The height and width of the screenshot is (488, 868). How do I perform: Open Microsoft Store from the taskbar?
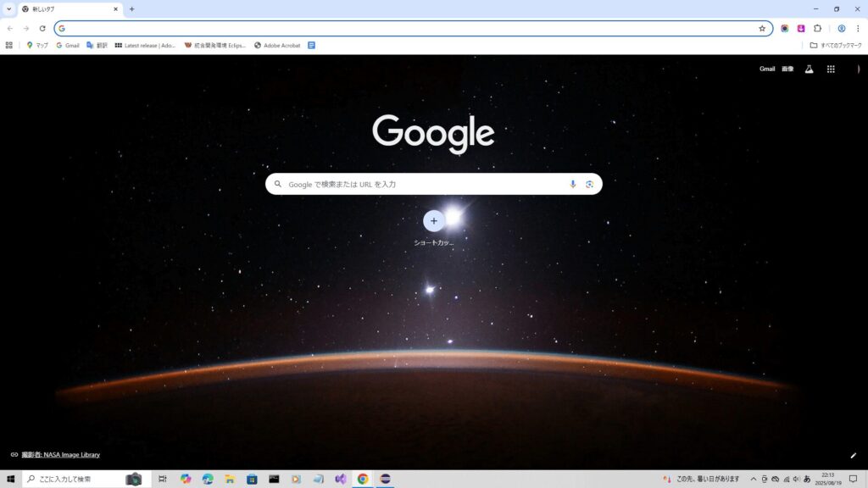coord(252,480)
